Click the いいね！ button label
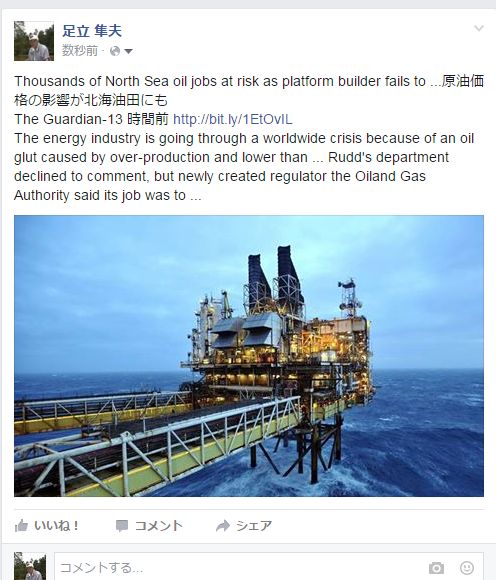The width and height of the screenshot is (496, 580). [56, 525]
